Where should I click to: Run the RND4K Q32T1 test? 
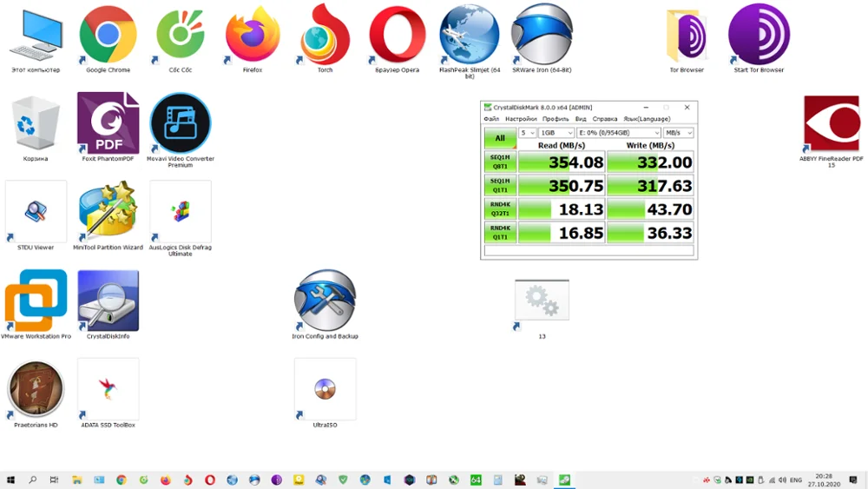click(500, 208)
